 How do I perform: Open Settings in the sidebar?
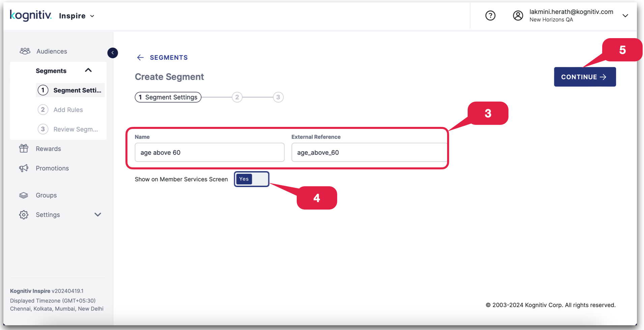[x=48, y=215]
